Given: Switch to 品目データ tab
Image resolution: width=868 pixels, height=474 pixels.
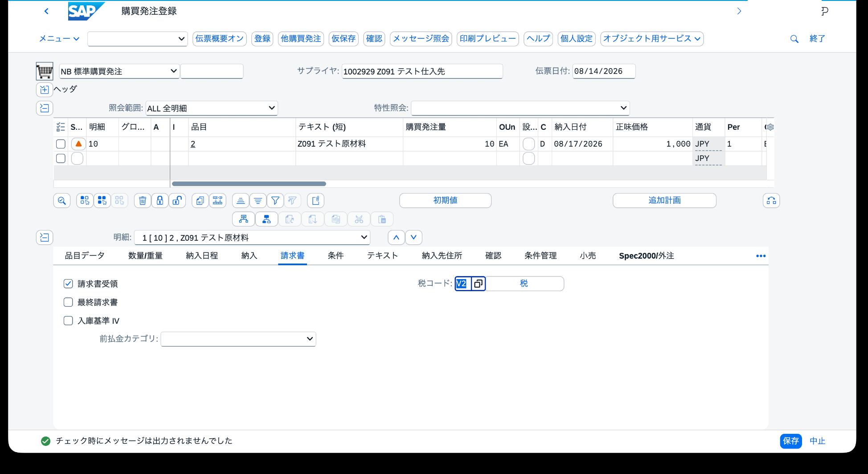Looking at the screenshot, I should [85, 256].
